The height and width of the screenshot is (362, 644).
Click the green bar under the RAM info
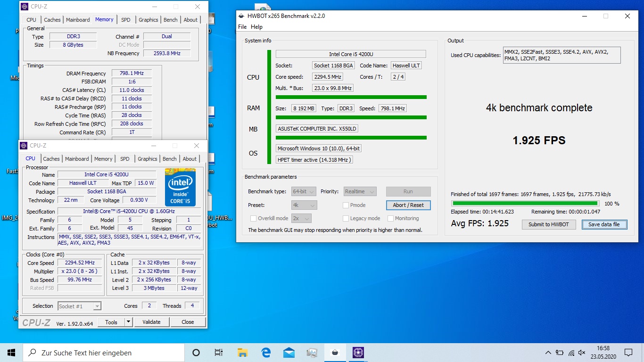351,117
